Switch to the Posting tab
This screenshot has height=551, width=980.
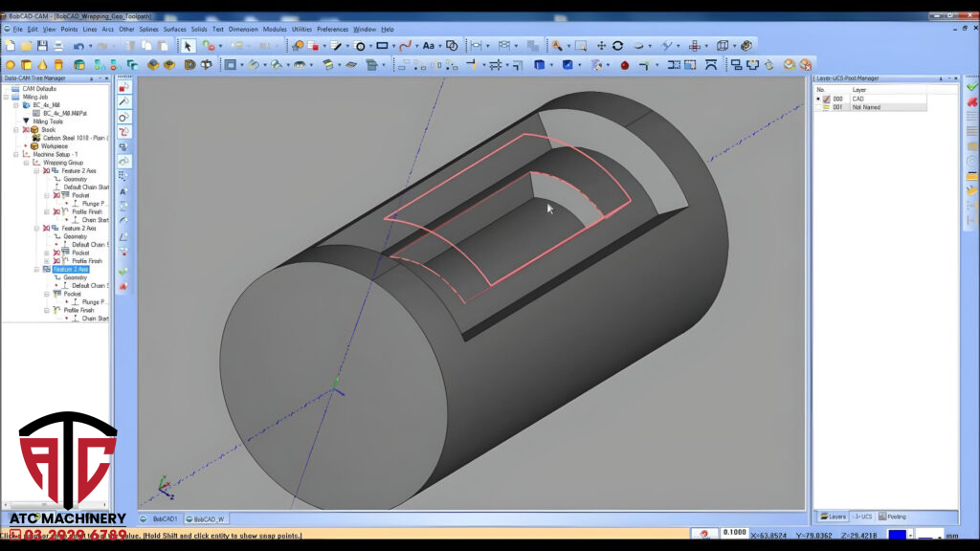click(x=894, y=517)
